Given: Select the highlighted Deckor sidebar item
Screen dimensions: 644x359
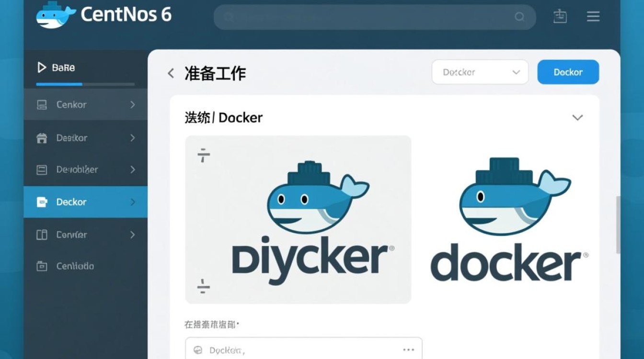Looking at the screenshot, I should [86, 202].
